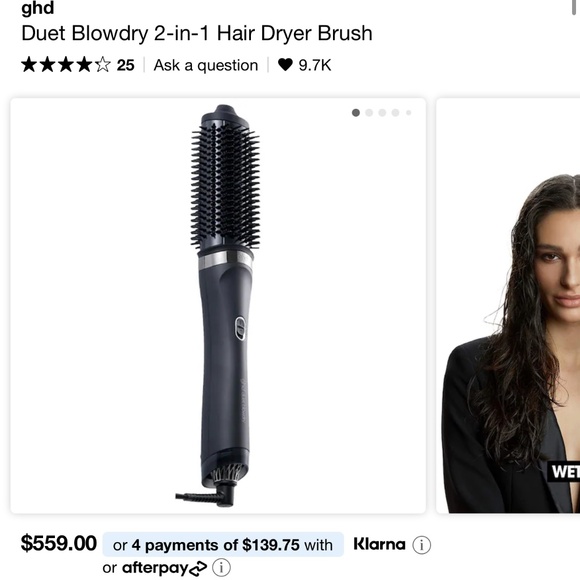Image resolution: width=580 pixels, height=580 pixels.
Task: Open the 25 reviews count
Action: tap(125, 65)
